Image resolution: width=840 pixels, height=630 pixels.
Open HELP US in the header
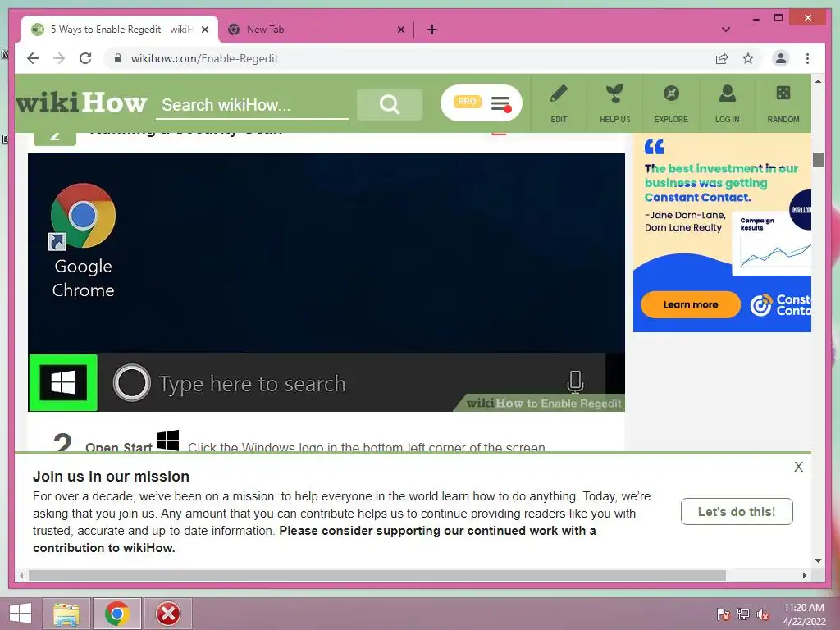coord(615,103)
